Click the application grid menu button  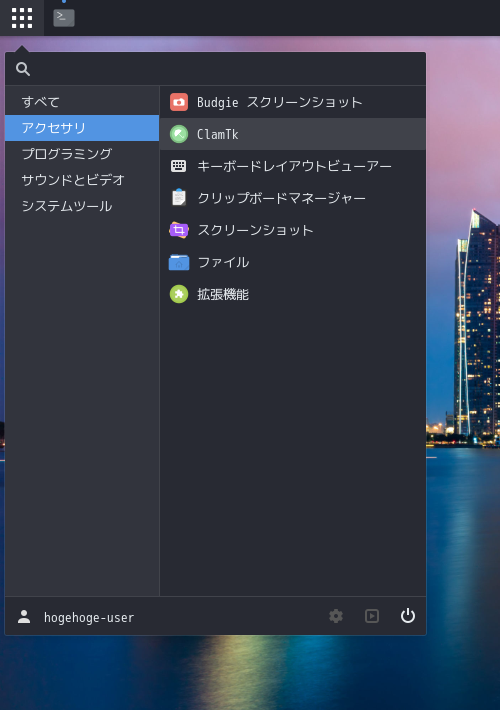click(22, 18)
